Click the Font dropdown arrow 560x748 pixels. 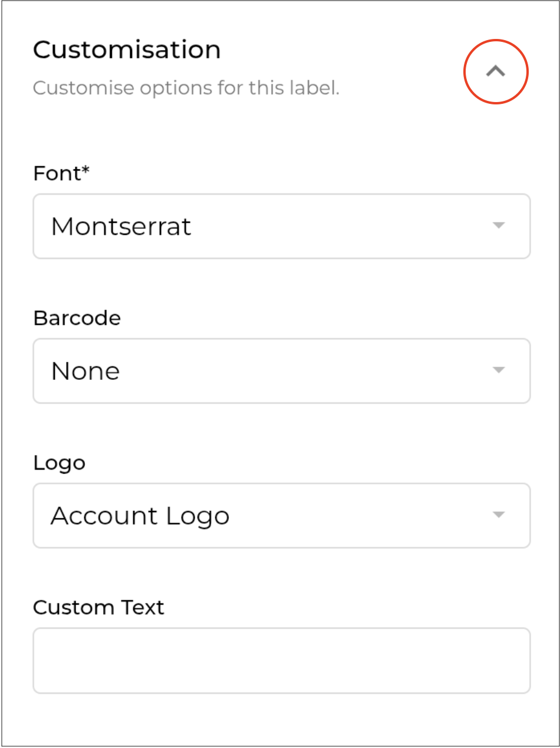[499, 225]
